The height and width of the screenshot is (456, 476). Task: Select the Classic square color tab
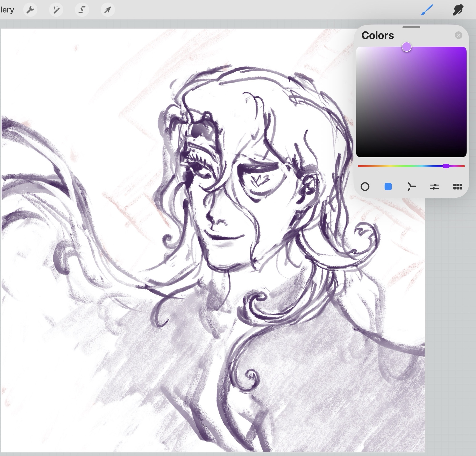click(388, 187)
